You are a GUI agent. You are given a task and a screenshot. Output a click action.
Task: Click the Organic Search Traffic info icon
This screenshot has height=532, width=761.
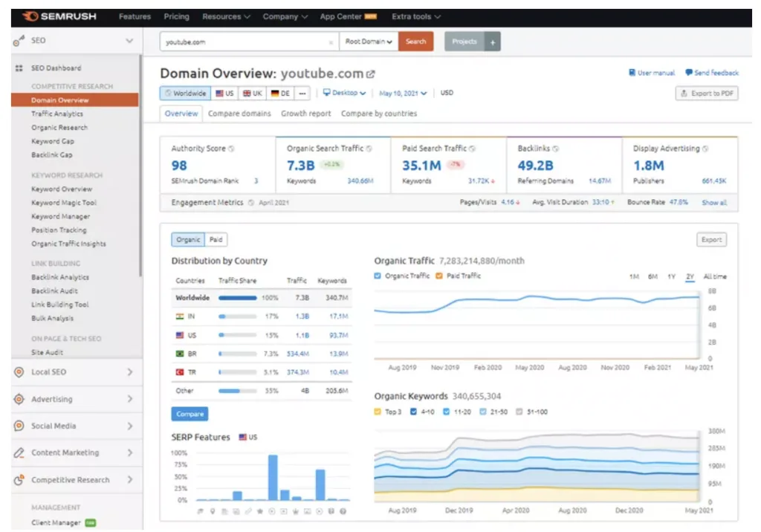point(369,149)
